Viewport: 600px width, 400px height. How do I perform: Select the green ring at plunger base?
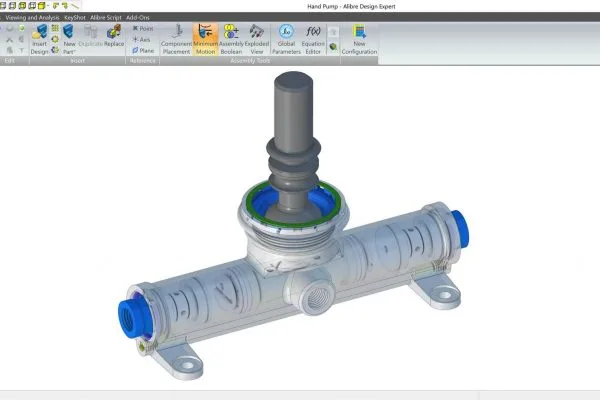(x=293, y=224)
